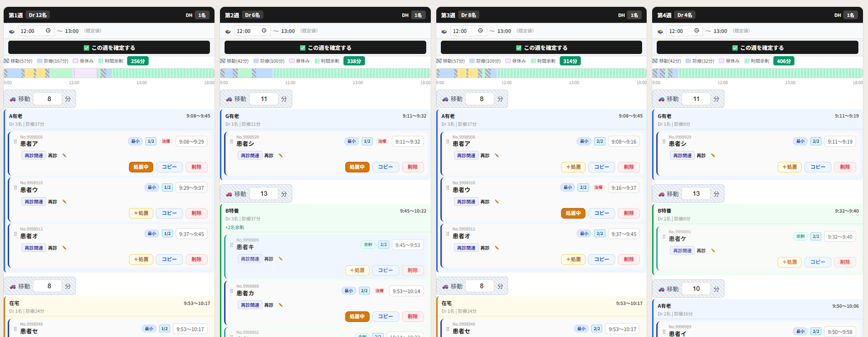Grab the drag handle of 患者カ in 第2週
The height and width of the screenshot is (337, 868).
[x=231, y=291]
